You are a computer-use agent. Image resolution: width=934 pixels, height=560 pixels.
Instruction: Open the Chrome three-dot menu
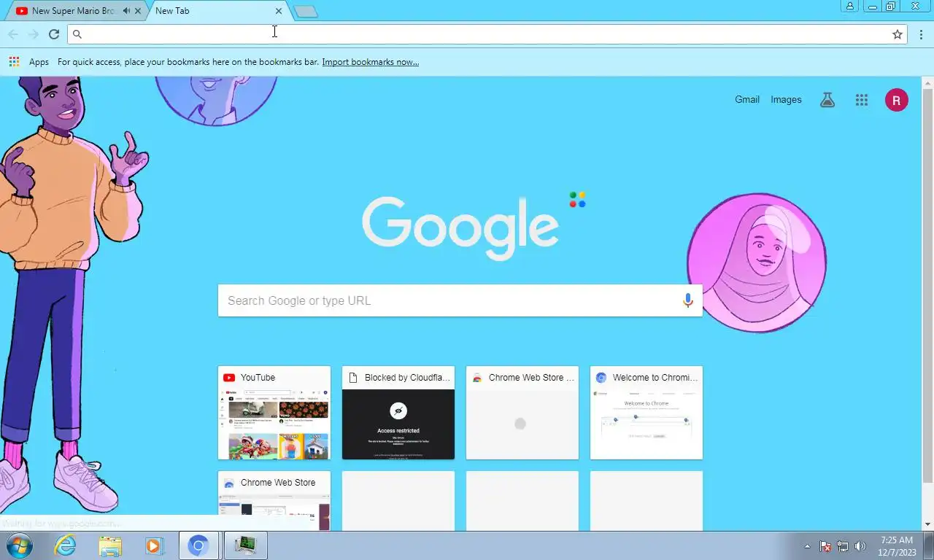(922, 34)
